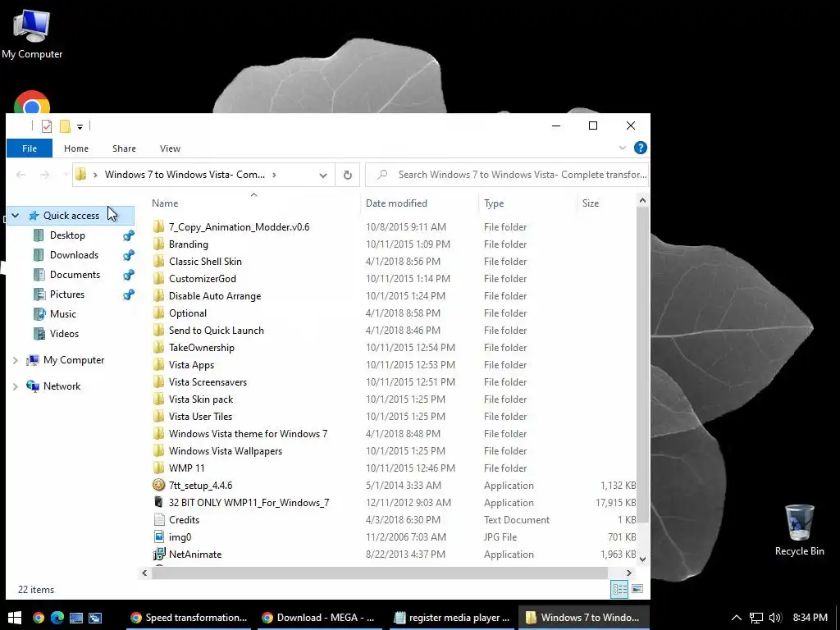
Task: Sort files by Type column header
Action: pyautogui.click(x=493, y=203)
